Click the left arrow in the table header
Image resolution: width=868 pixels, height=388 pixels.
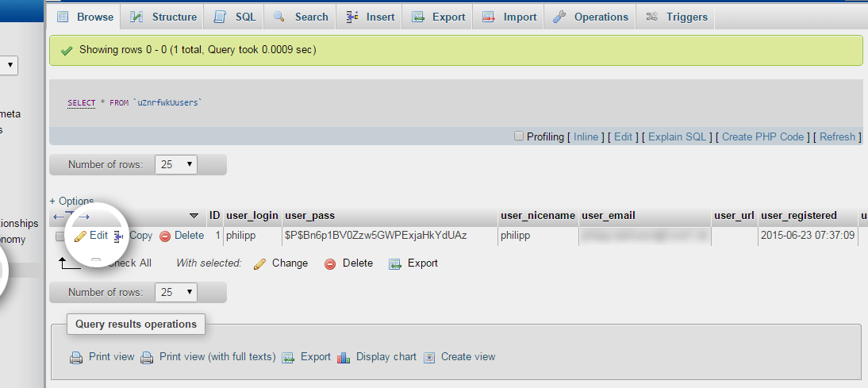58,217
